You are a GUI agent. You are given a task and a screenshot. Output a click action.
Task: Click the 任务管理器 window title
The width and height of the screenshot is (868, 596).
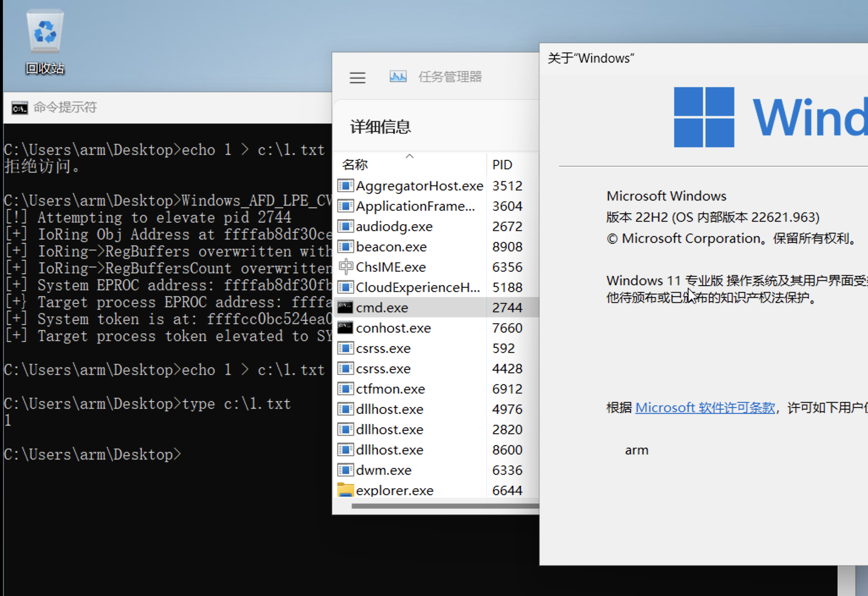coord(450,77)
